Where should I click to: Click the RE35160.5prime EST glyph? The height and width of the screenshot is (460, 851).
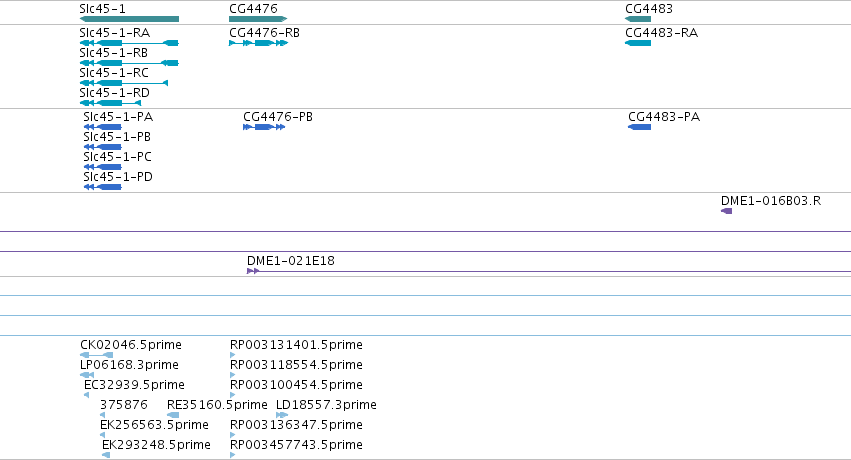coord(173,416)
